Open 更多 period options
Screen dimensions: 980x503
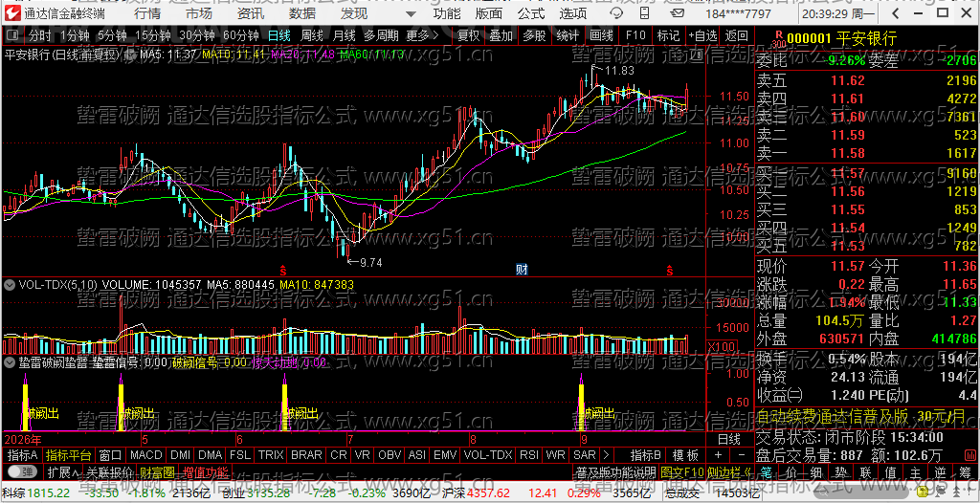point(422,35)
